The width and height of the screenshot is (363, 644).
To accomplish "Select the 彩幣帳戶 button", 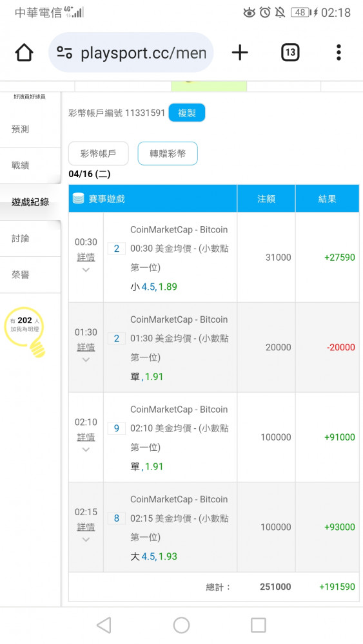I will click(98, 154).
